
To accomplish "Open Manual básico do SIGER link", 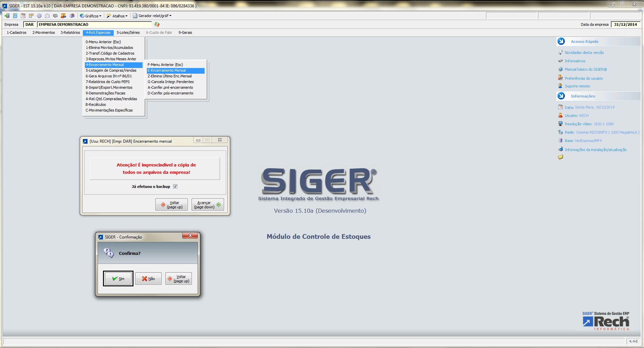I will pos(586,69).
